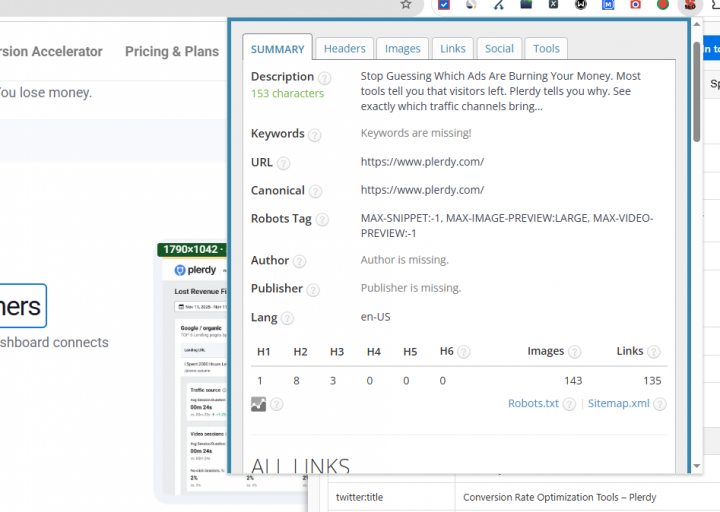Click the popup vertical scrollbar thumb
The height and width of the screenshot is (512, 720).
[x=697, y=92]
